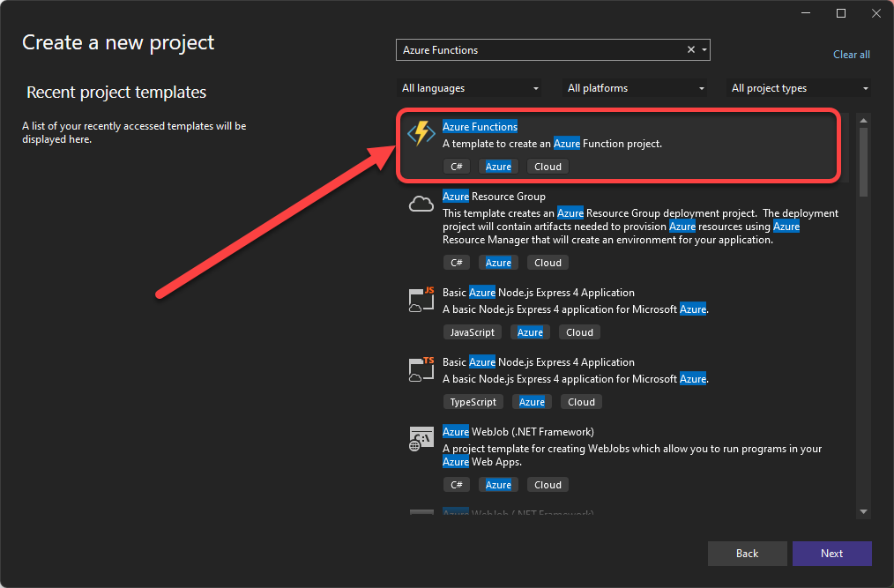Click the Azure tag under Azure Resource Group
Viewport: 894px width, 588px height.
498,263
